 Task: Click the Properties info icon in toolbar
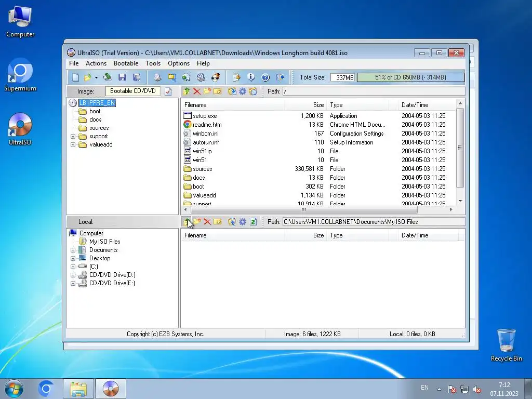[x=251, y=77]
